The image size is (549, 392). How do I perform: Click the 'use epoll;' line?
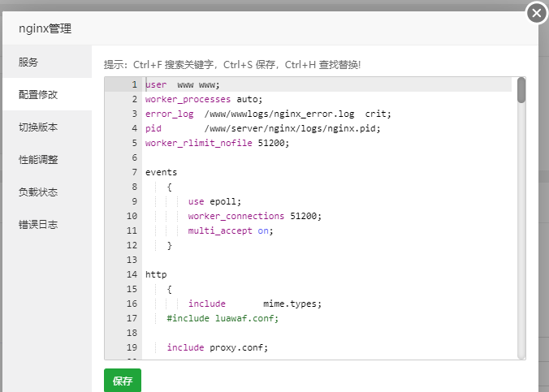(x=214, y=201)
